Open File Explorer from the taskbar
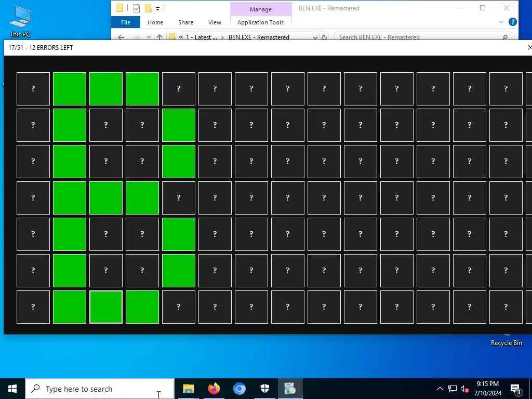532x399 pixels. click(188, 389)
